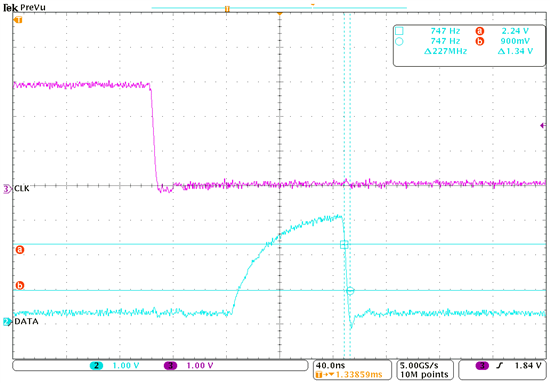Screen dimensions: 550x383
Task: Click the trigger source 3 badge at bottom right
Action: (482, 366)
